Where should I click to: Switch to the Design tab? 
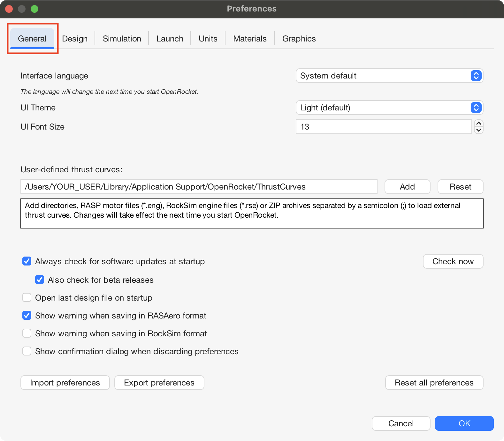[75, 39]
